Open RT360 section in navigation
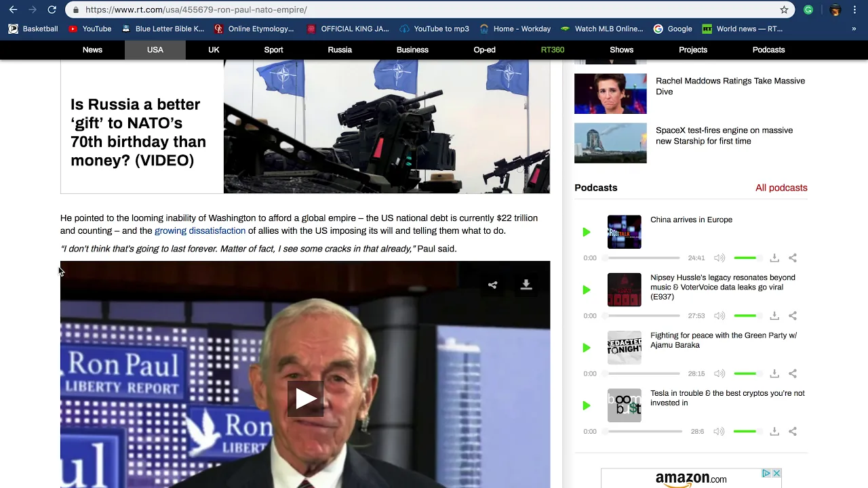The image size is (868, 488). [553, 50]
